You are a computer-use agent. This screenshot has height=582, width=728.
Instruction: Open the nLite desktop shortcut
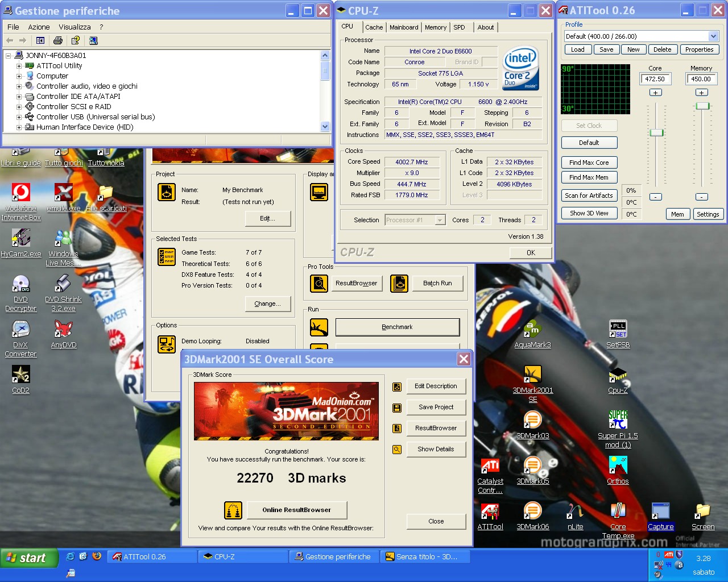(576, 516)
